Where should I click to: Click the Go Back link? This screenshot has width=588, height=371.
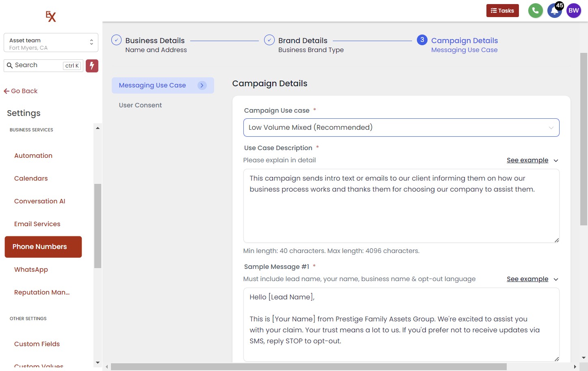[x=21, y=91]
